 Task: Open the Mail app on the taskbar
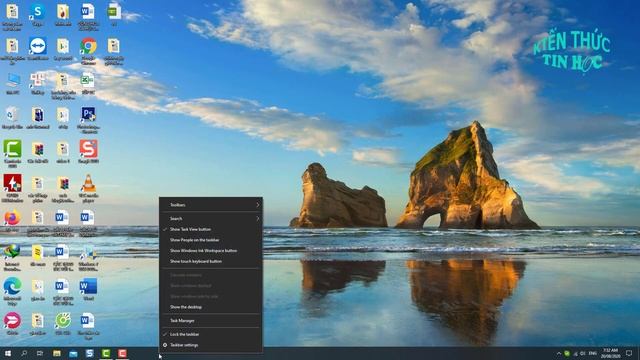coord(73,353)
